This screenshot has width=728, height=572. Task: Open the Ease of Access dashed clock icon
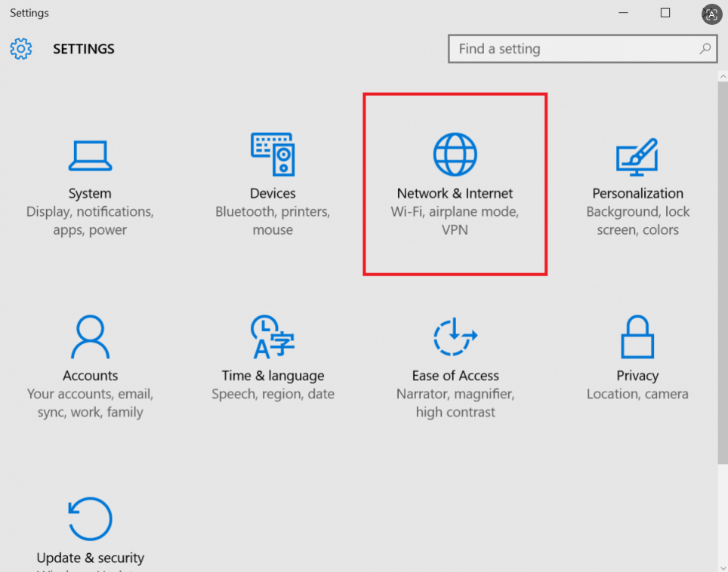[x=455, y=337]
